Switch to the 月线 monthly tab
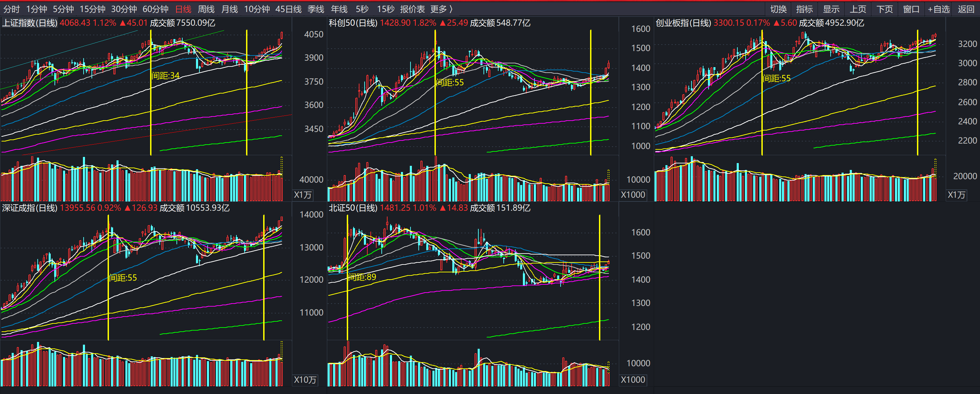The width and height of the screenshot is (980, 394). coord(229,9)
